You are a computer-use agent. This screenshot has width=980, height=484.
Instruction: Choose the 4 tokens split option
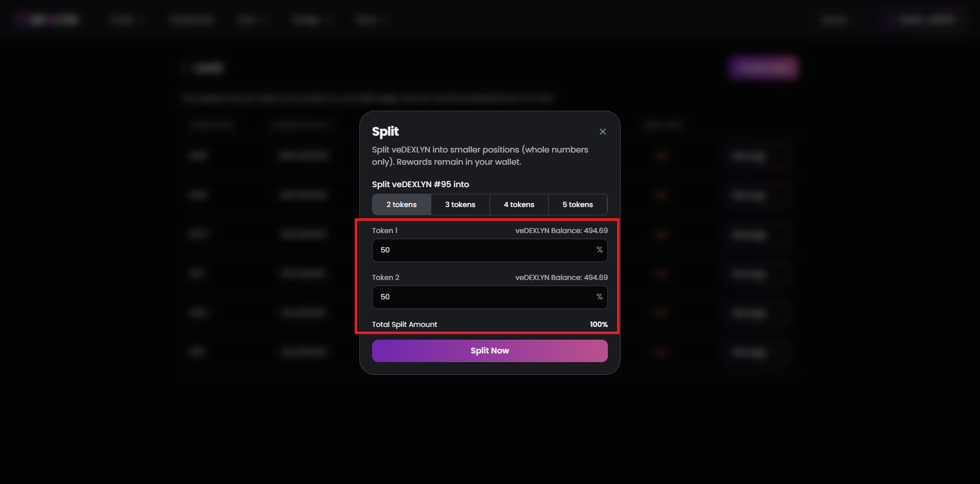(x=519, y=205)
